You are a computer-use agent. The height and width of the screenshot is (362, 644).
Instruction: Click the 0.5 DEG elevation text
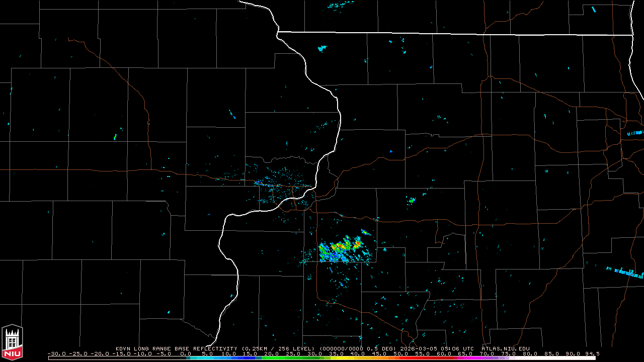[x=380, y=348]
